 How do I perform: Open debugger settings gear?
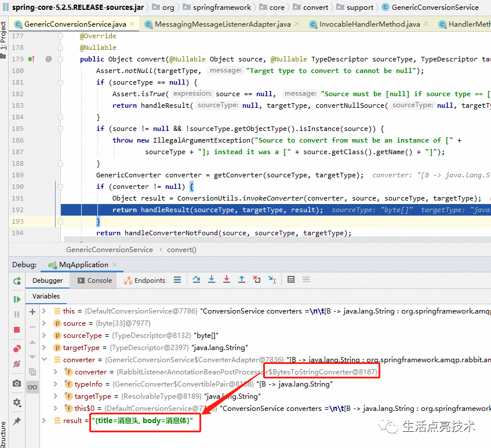(x=17, y=402)
